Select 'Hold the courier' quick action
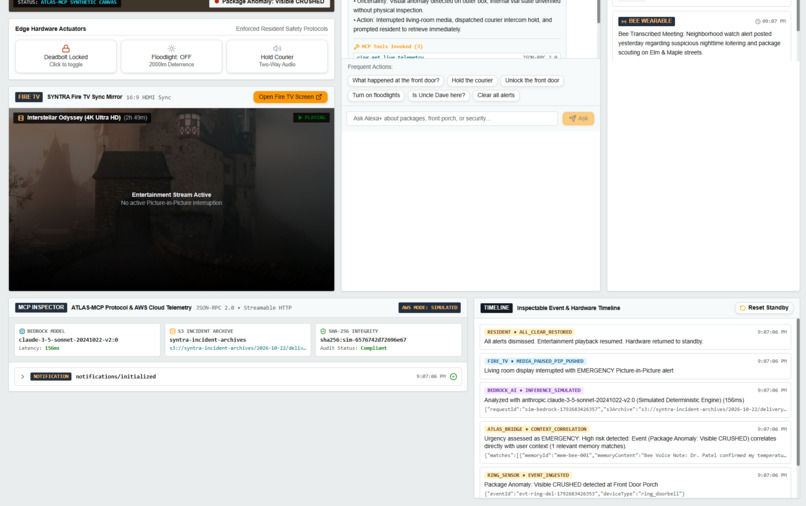Screen dimensions: 806x506 point(472,80)
